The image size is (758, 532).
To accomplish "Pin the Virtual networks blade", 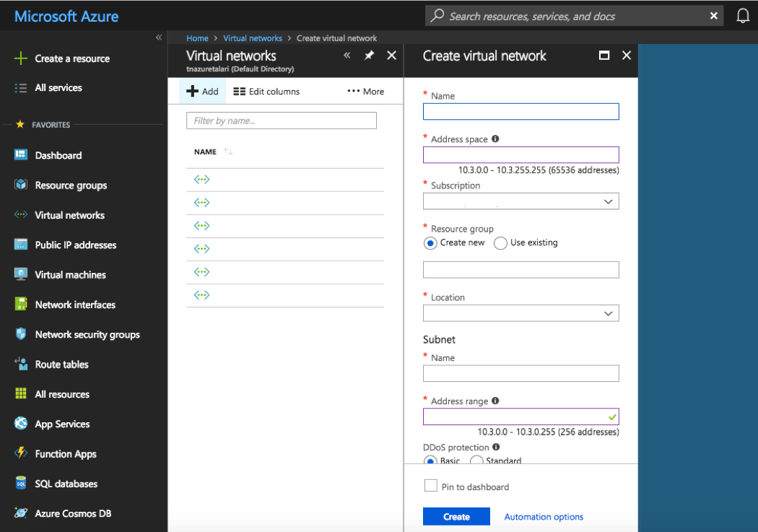I will 369,56.
